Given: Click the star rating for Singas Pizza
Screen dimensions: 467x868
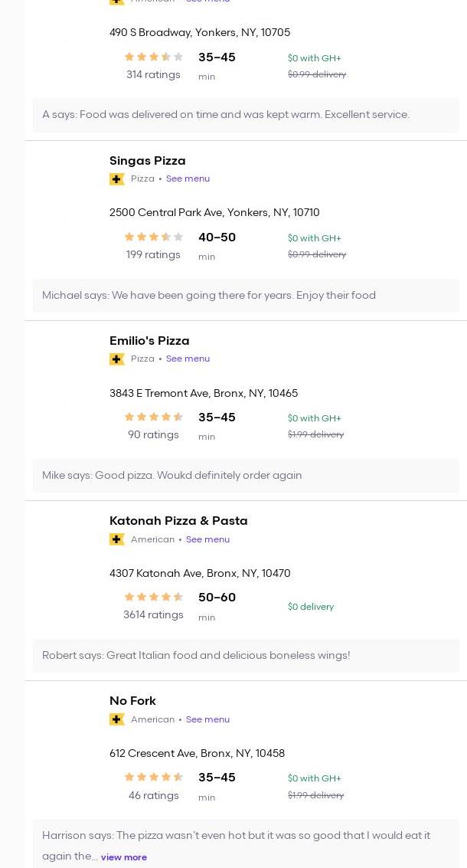Looking at the screenshot, I should pyautogui.click(x=153, y=237).
